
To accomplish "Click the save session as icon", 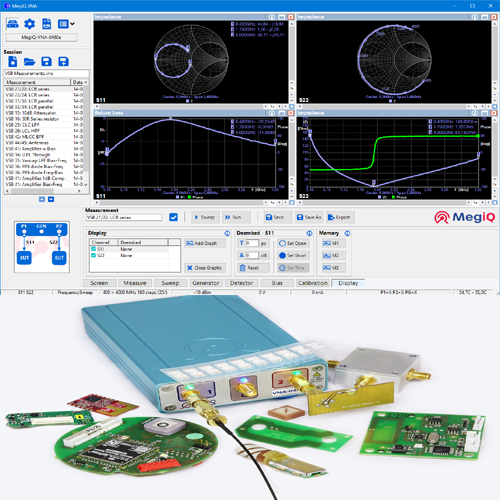I will click(63, 61).
